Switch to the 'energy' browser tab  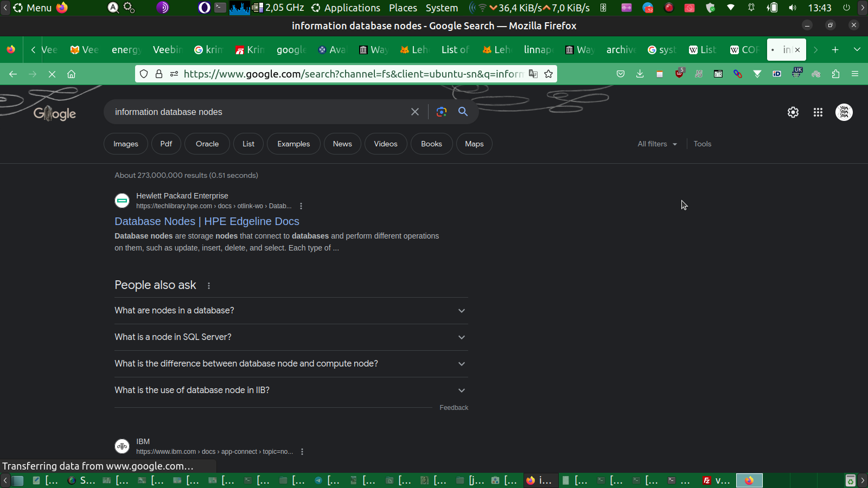coord(126,50)
